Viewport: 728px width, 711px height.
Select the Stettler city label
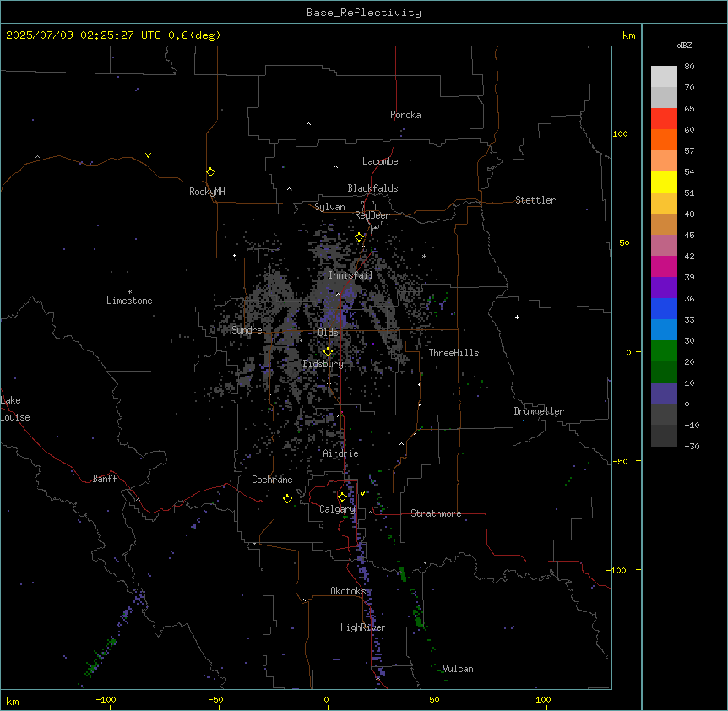click(535, 200)
